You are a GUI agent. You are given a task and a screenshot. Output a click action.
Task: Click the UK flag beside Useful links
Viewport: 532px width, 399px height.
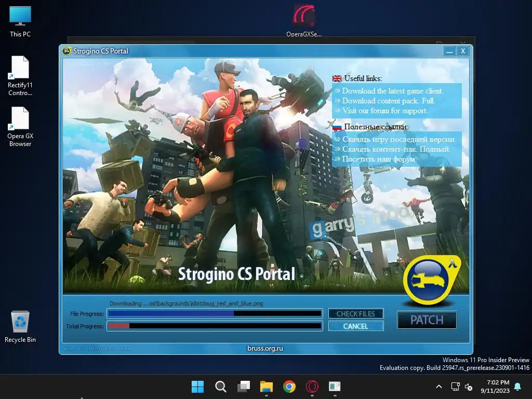tap(337, 78)
